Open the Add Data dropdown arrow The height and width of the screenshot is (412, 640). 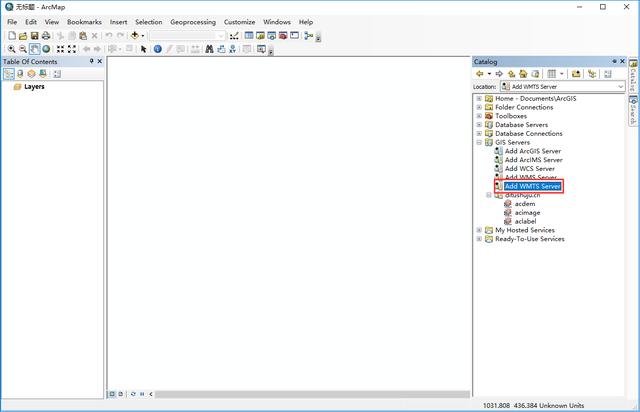coord(143,36)
